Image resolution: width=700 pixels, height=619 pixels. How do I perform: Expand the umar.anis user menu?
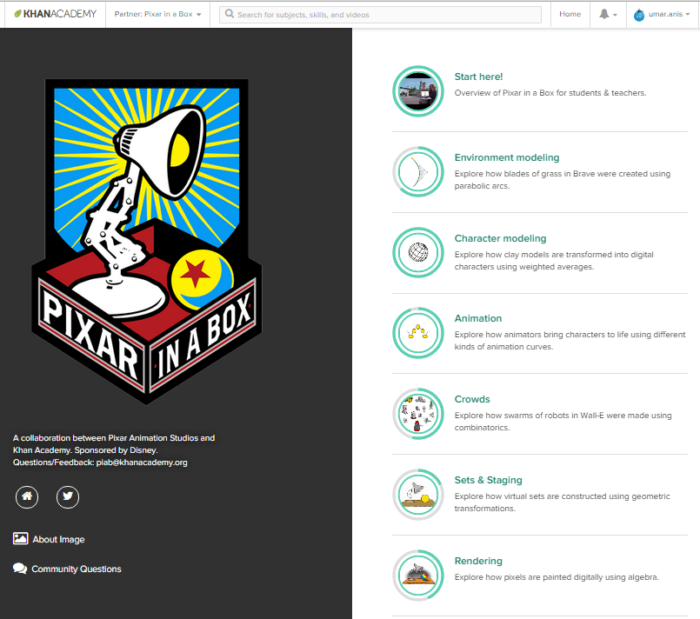coord(661,15)
